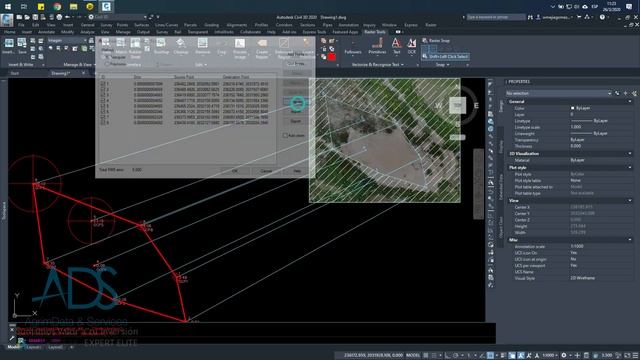Close the command line panel
The width and height of the screenshot is (640, 360).
pos(12,329)
